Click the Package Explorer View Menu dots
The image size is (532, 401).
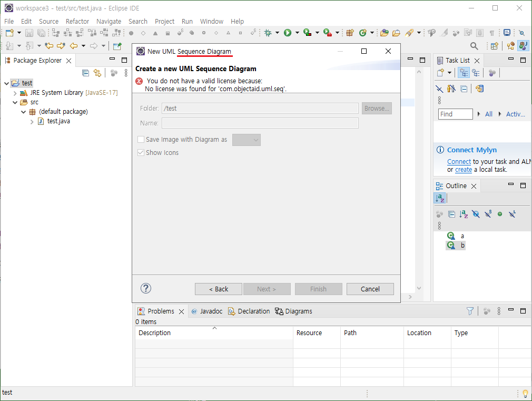[126, 73]
